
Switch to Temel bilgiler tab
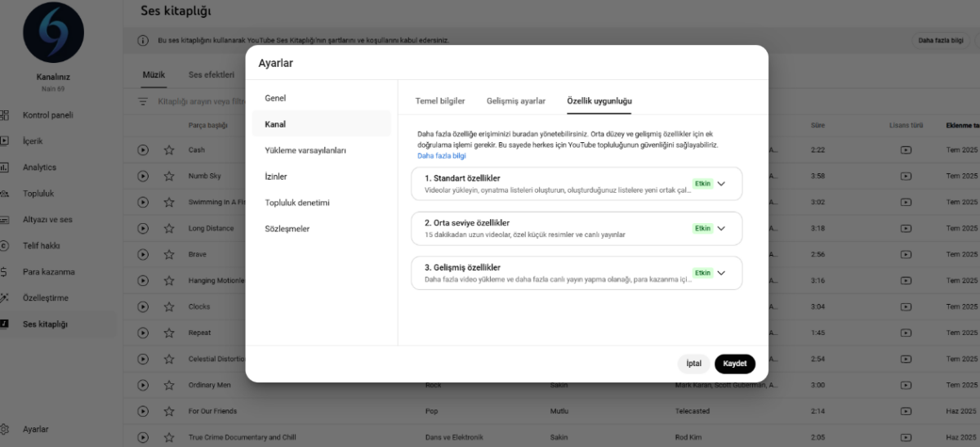point(440,101)
